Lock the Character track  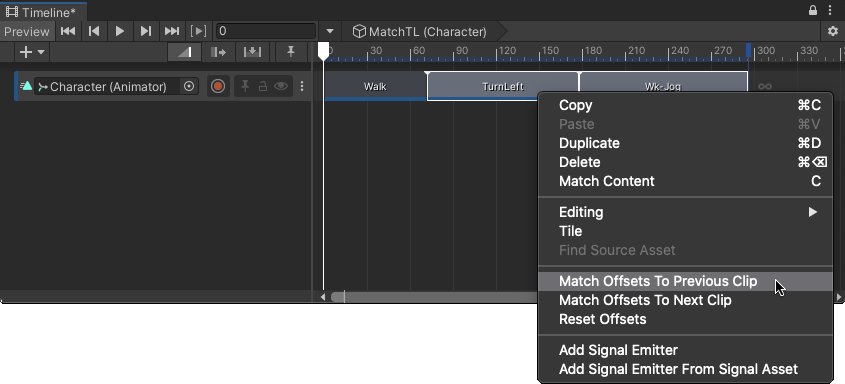click(x=262, y=86)
